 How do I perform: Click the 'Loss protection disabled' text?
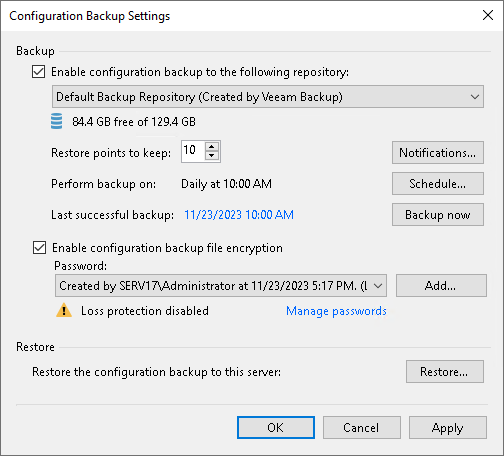coord(145,311)
